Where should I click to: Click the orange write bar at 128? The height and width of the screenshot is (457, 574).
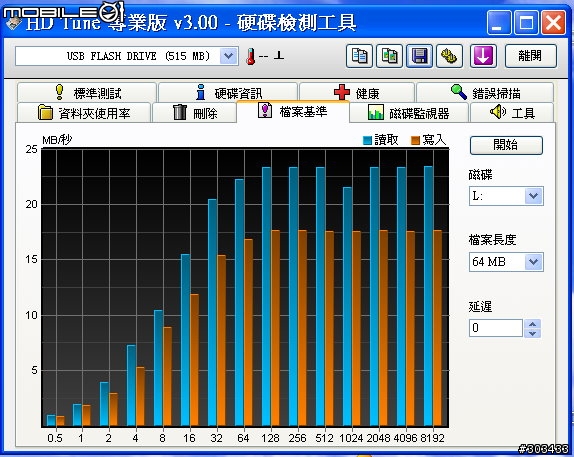coord(275,328)
